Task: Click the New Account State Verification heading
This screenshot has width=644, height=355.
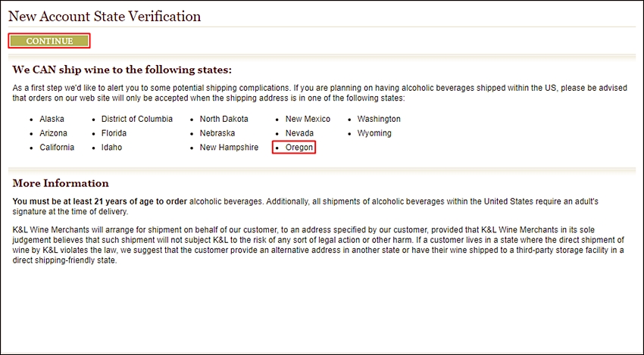Action: 105,17
